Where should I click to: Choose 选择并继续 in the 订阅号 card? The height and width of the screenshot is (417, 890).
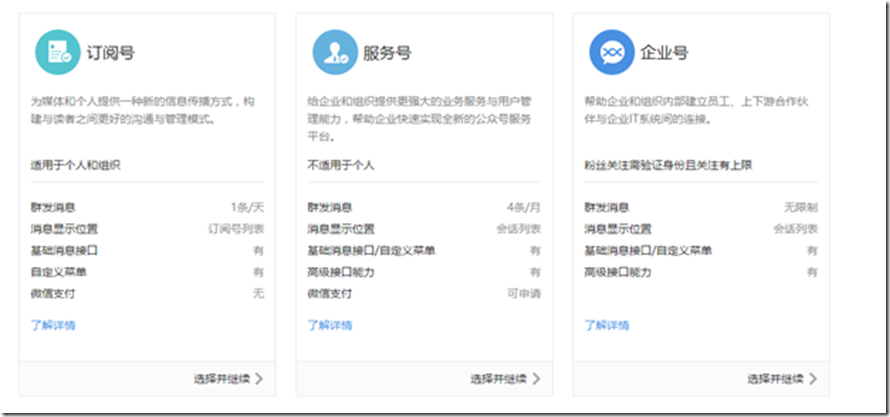(221, 379)
